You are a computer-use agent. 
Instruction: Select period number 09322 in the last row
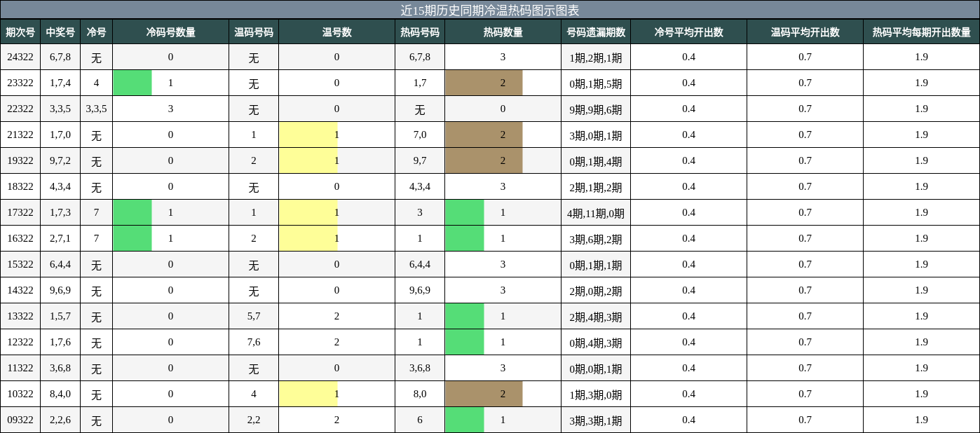pyautogui.click(x=21, y=420)
